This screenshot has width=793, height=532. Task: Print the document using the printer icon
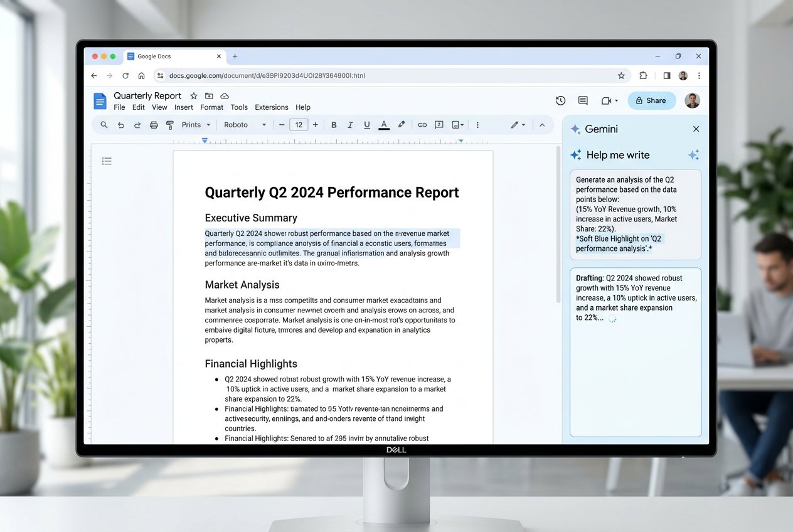tap(154, 125)
